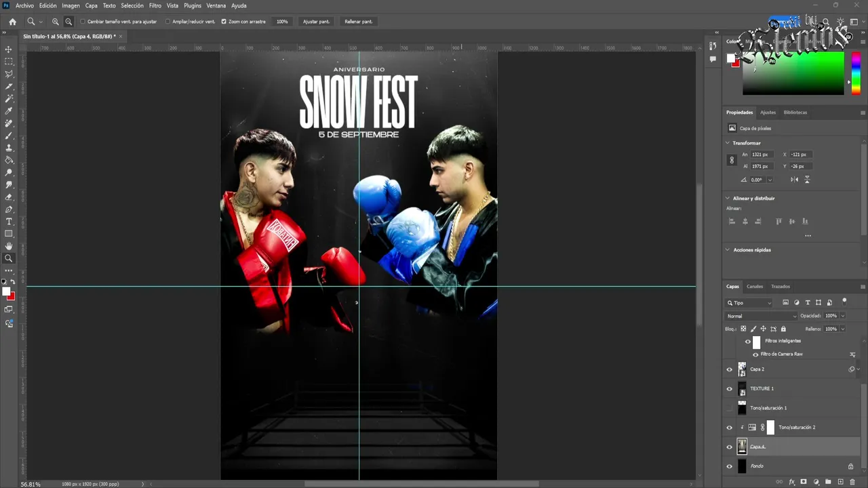Viewport: 868px width, 488px height.
Task: Add layer style with fx icon
Action: [791, 482]
